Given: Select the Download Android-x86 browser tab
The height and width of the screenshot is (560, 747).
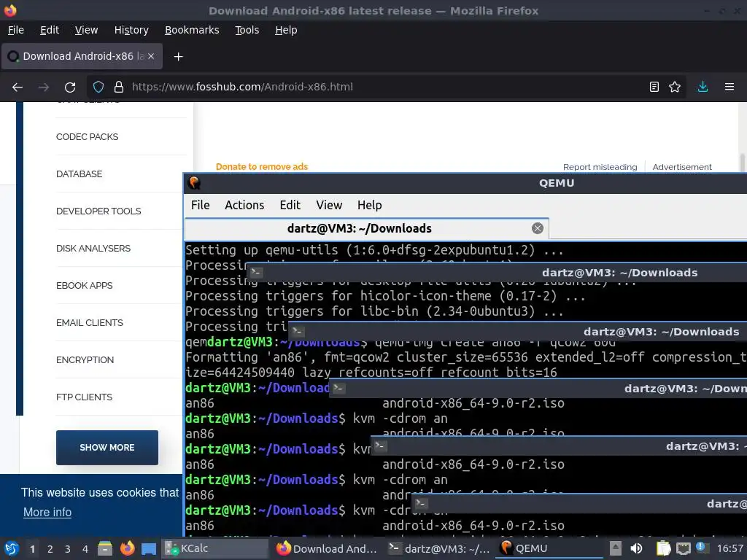Looking at the screenshot, I should [x=82, y=56].
